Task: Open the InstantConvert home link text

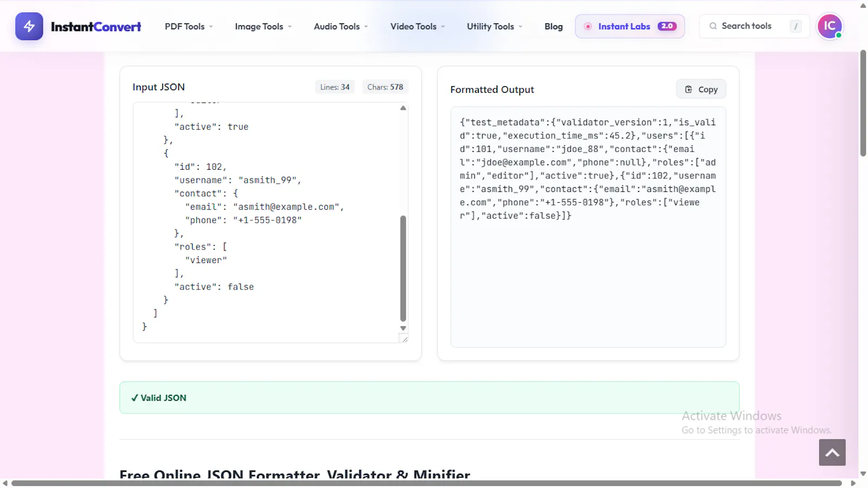Action: pos(96,27)
